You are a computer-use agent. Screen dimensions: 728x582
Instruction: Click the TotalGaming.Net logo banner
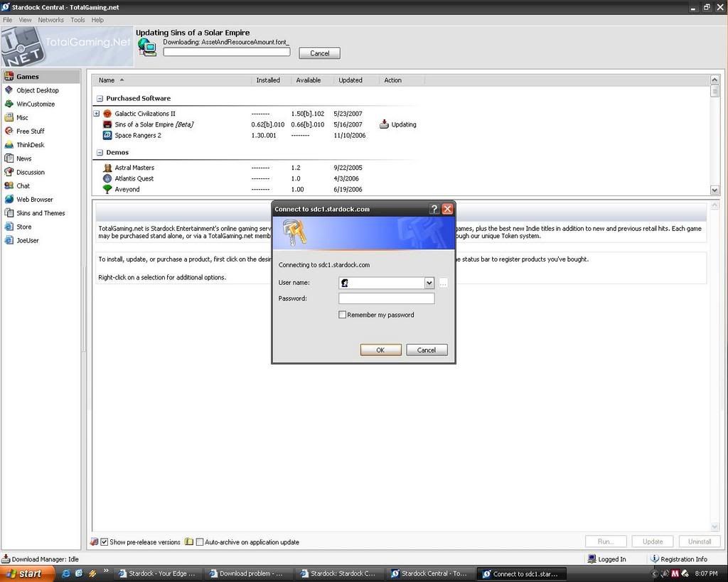67,46
